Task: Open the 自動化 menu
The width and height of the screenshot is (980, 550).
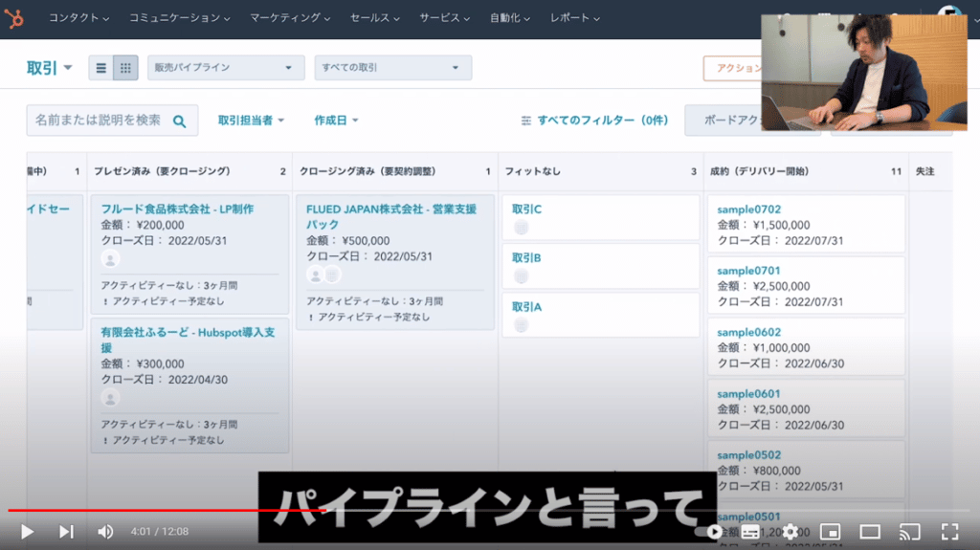Action: (x=509, y=18)
